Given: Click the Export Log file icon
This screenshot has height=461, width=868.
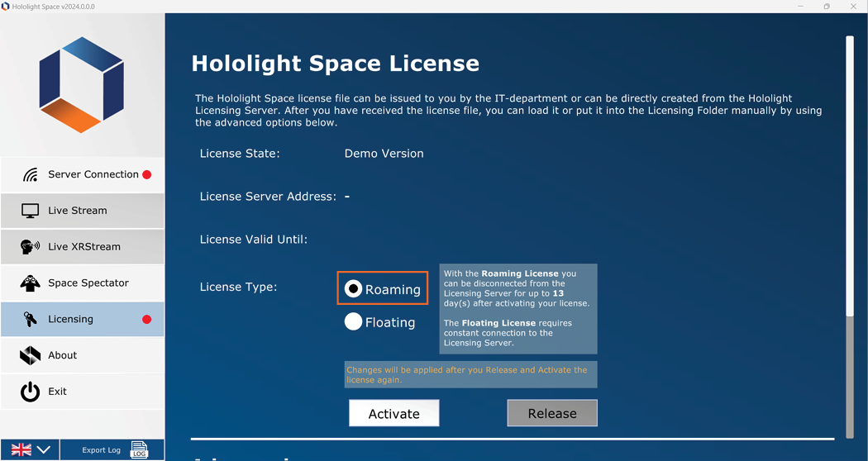Looking at the screenshot, I should (139, 450).
